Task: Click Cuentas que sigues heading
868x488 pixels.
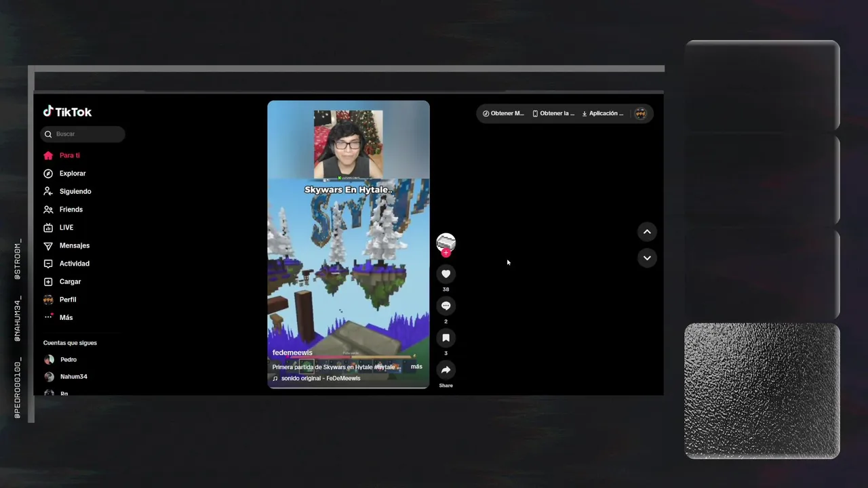Action: pyautogui.click(x=70, y=343)
